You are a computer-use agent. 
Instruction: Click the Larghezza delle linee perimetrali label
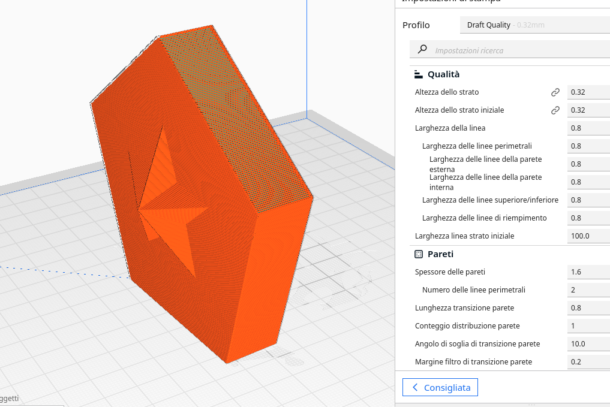click(x=477, y=146)
